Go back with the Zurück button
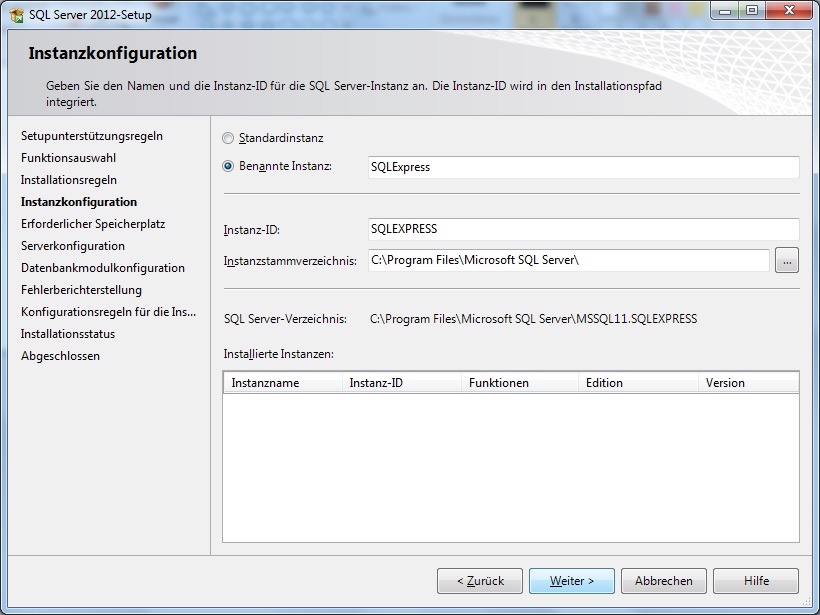This screenshot has height=615, width=820. pyautogui.click(x=480, y=581)
